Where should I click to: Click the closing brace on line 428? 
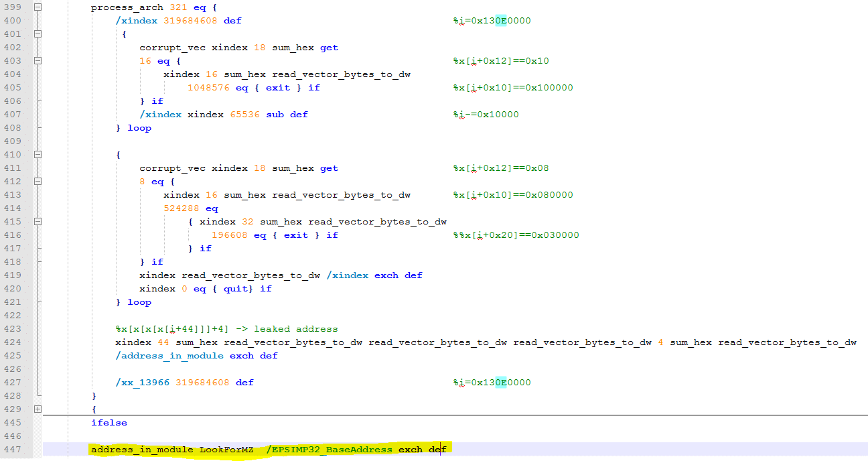(94, 396)
